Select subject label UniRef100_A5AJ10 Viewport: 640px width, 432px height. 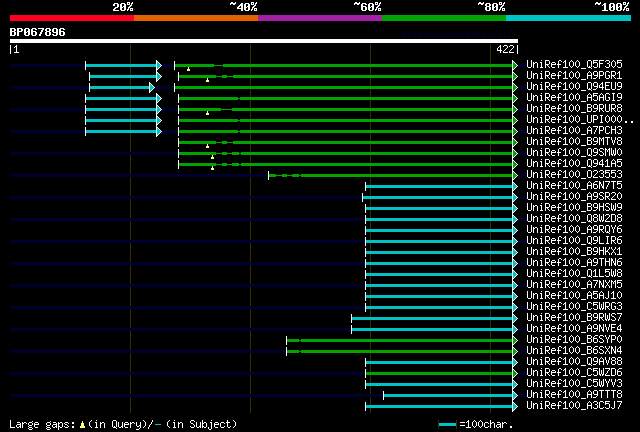(574, 296)
